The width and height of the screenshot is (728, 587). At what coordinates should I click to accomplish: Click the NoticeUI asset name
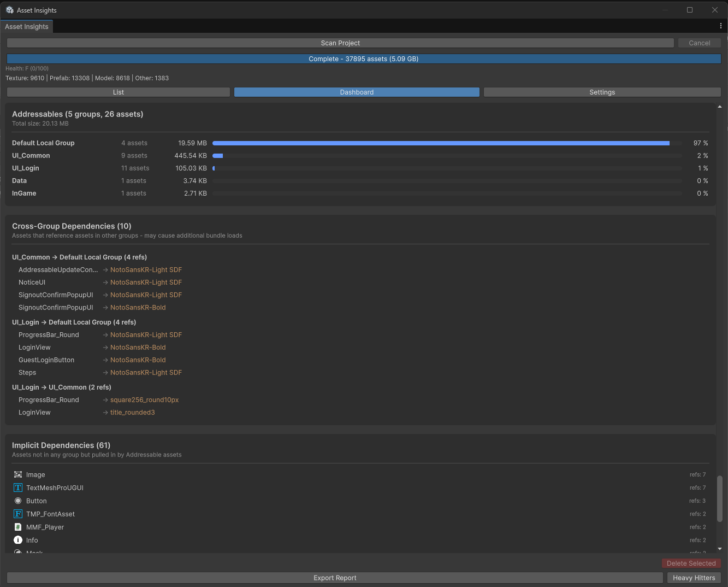[x=32, y=283]
